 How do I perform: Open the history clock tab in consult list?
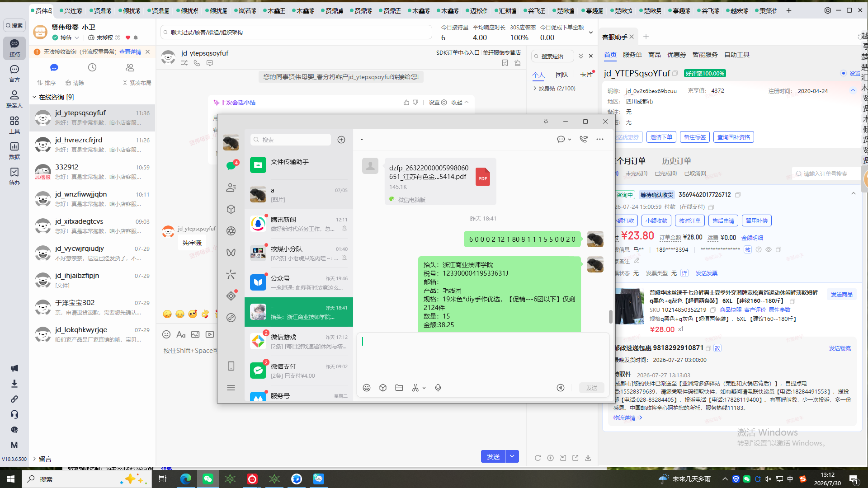(92, 67)
